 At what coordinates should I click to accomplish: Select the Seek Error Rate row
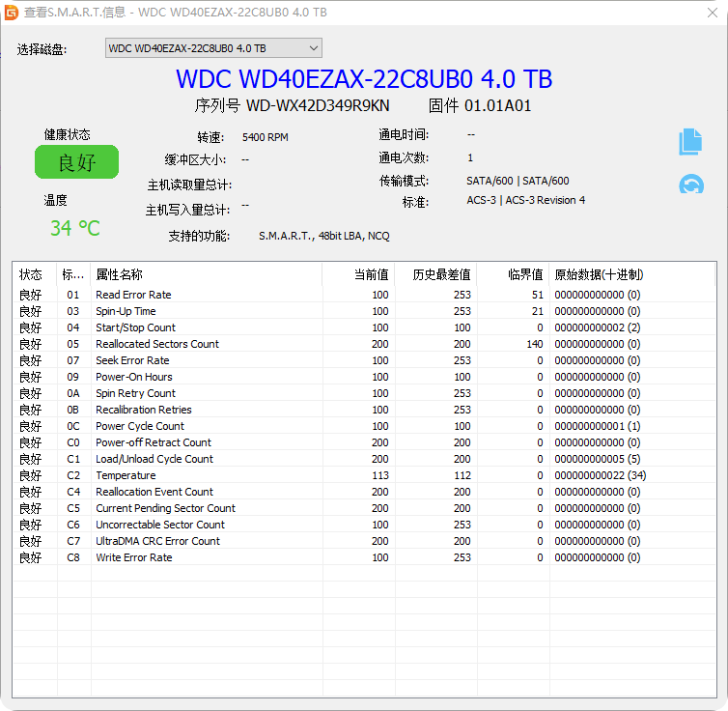(364, 360)
